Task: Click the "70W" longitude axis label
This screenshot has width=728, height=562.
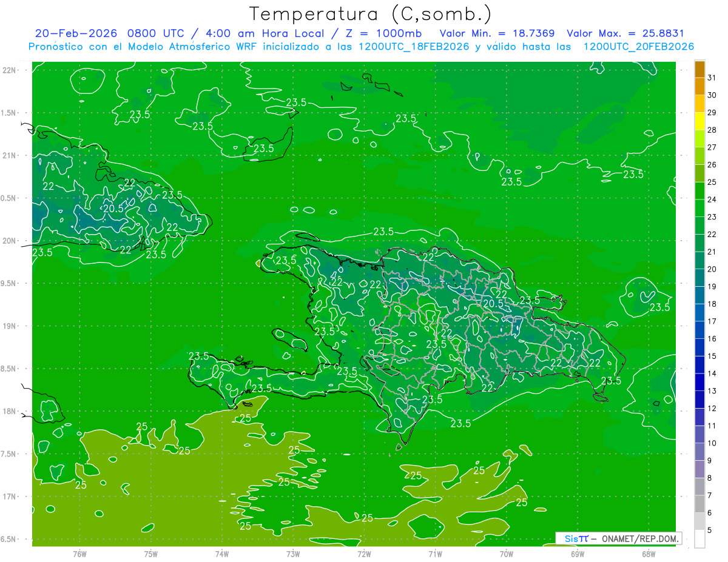Action: (x=507, y=554)
